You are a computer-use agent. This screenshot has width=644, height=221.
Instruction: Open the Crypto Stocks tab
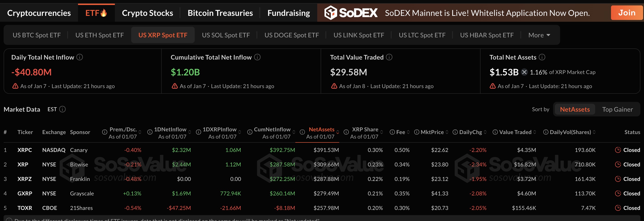tap(147, 13)
